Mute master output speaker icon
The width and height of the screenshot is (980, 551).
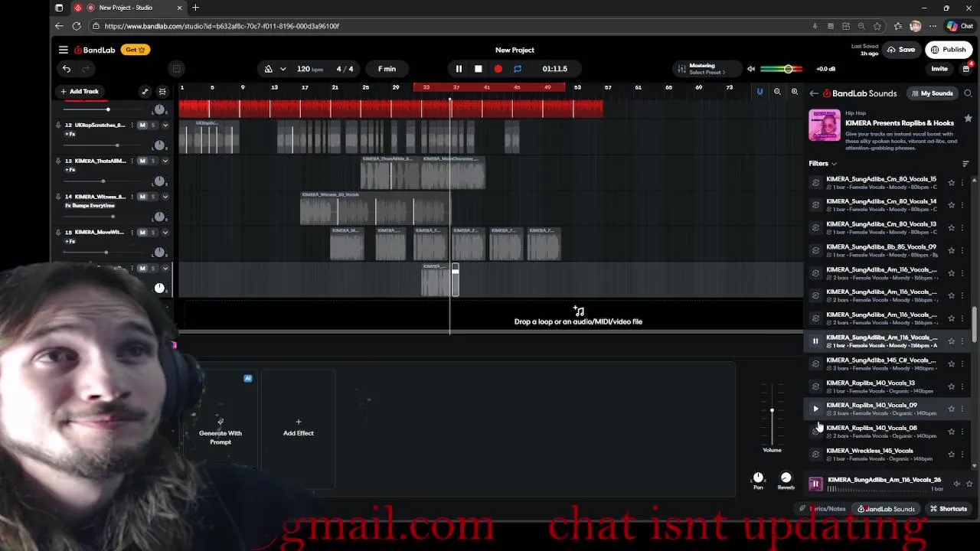[750, 69]
